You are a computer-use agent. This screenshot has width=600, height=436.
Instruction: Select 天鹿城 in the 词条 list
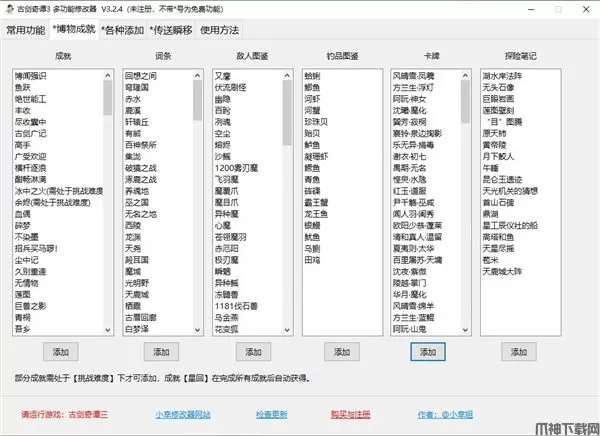point(137,294)
